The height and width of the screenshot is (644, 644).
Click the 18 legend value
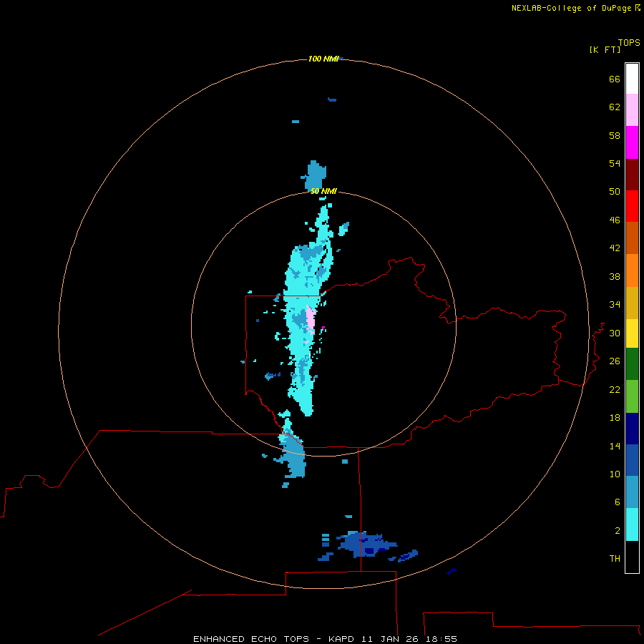coord(615,418)
